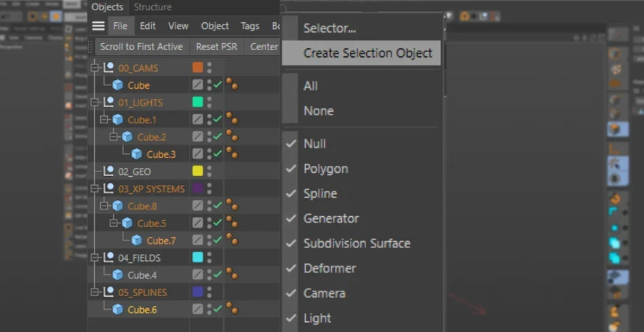Collapse the Cube.5 hierarchy
Image resolution: width=644 pixels, height=332 pixels.
tap(114, 223)
